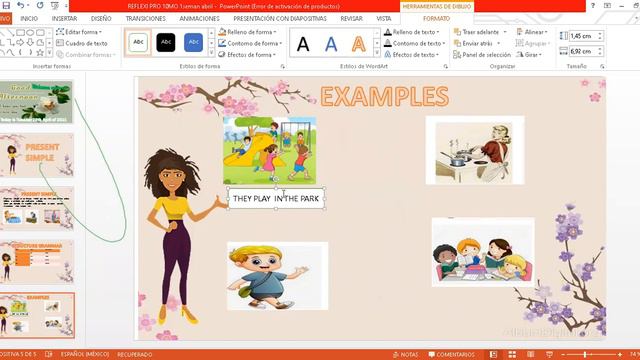Open PRESENTACIÓN CON DIAPOSITIVAS tab

coord(280,19)
